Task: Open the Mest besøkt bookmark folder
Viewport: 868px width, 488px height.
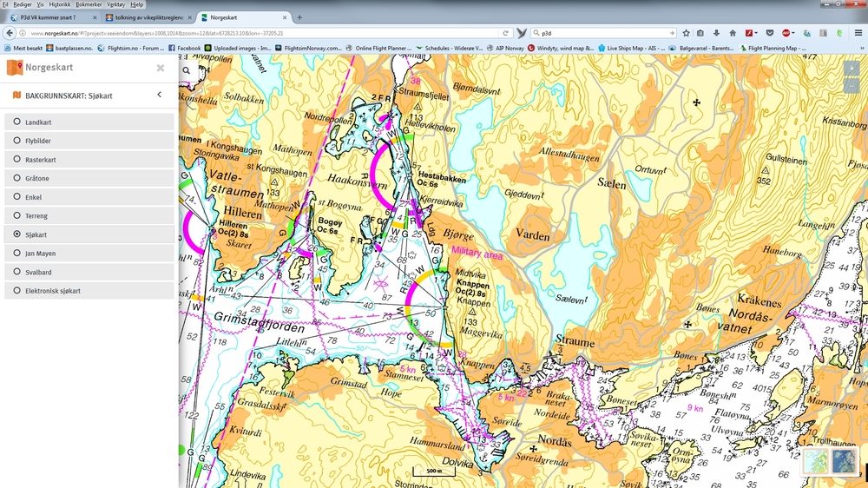Action: click(23, 48)
